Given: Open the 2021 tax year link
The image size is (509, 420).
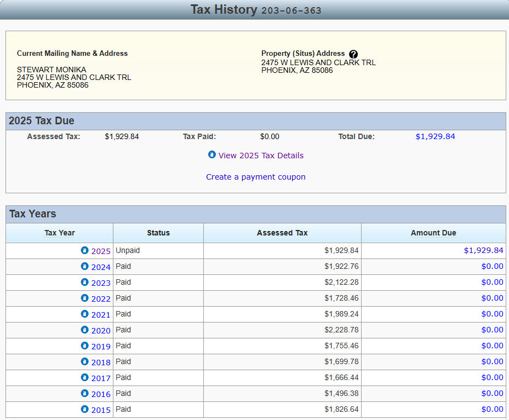Looking at the screenshot, I should tap(101, 315).
